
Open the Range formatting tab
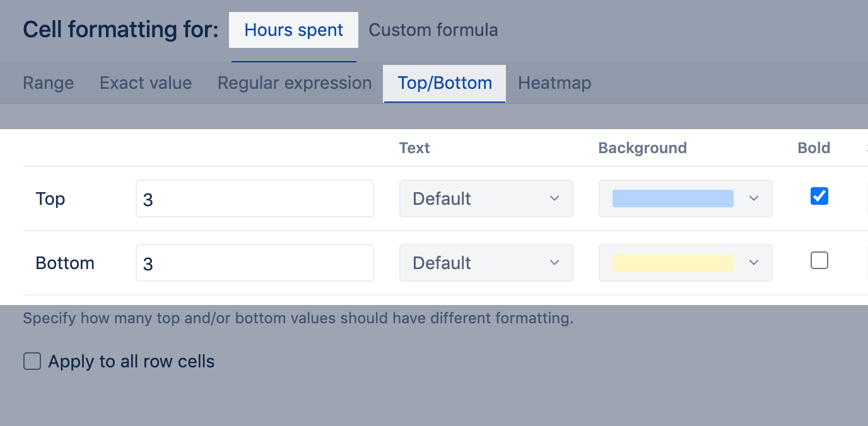49,83
